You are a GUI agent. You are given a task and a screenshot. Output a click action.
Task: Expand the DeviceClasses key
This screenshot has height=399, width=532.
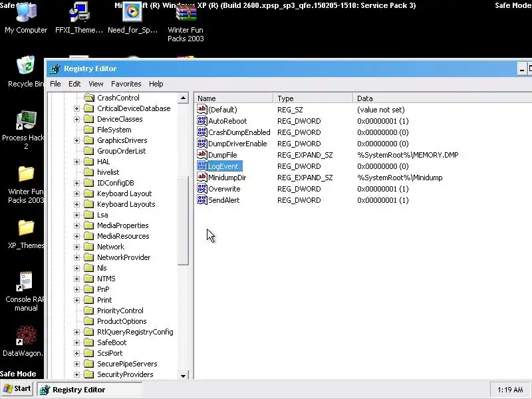click(x=76, y=120)
